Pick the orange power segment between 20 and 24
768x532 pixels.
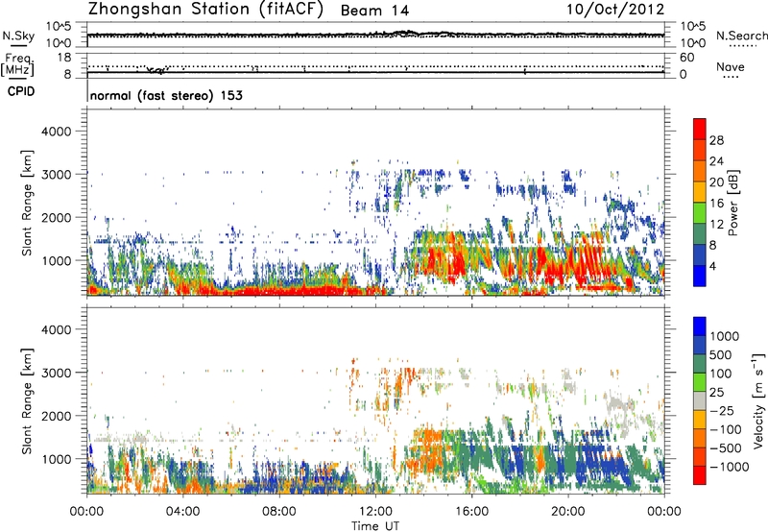(700, 171)
